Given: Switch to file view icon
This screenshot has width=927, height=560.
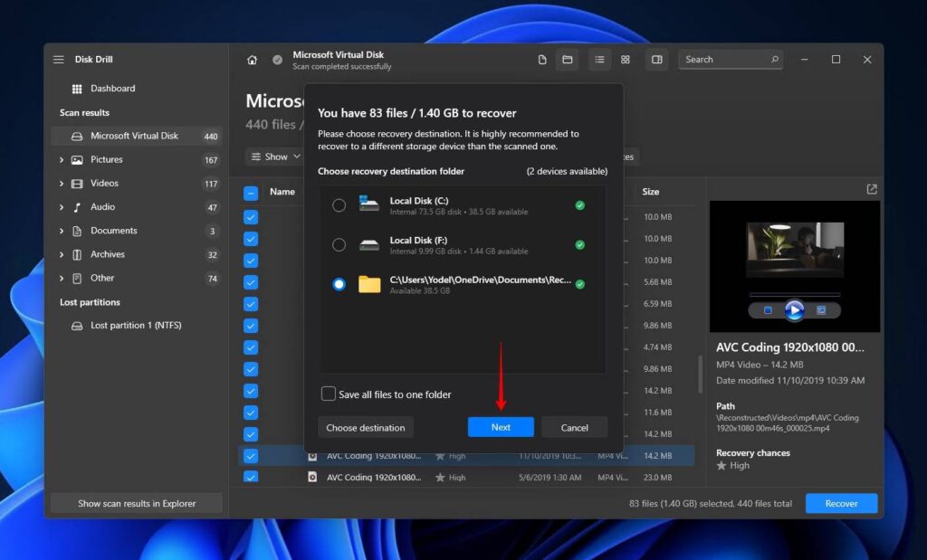Looking at the screenshot, I should point(542,60).
